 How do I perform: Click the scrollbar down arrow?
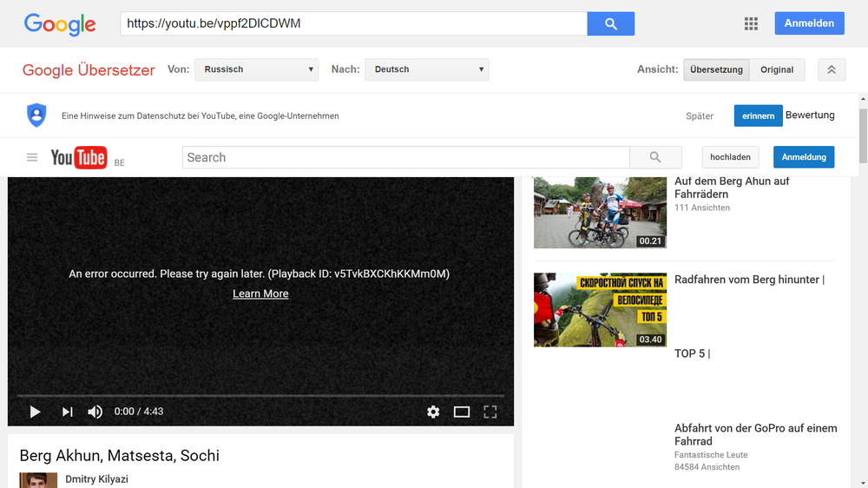pos(863,485)
